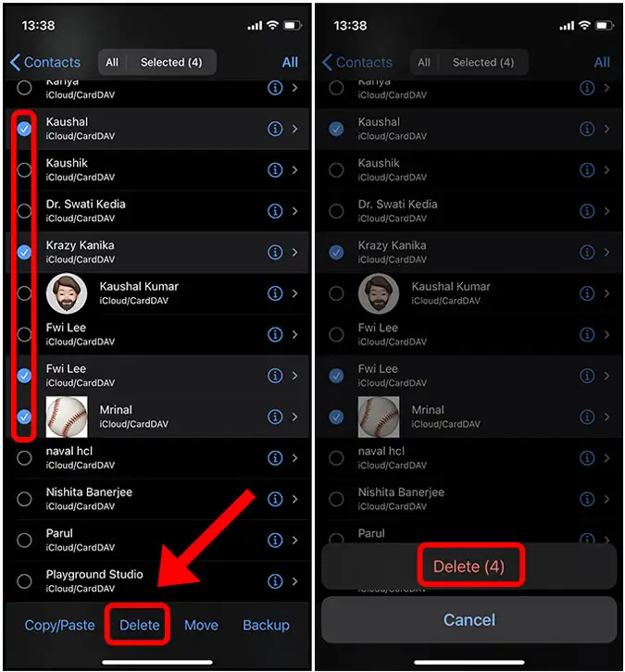View info for Nishita Banerjee

click(275, 499)
